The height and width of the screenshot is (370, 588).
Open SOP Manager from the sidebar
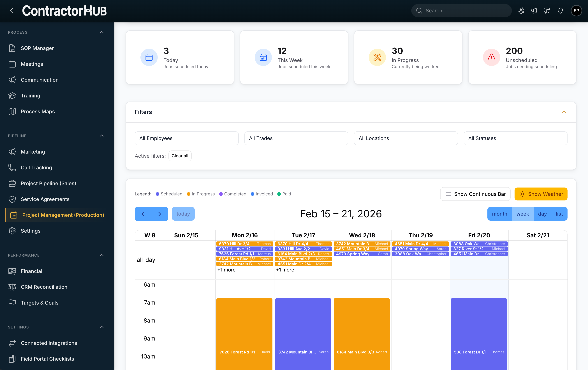37,48
